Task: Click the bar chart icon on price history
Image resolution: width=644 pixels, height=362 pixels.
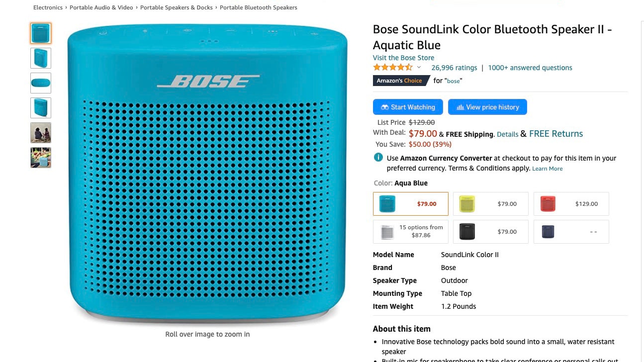Action: [x=460, y=107]
